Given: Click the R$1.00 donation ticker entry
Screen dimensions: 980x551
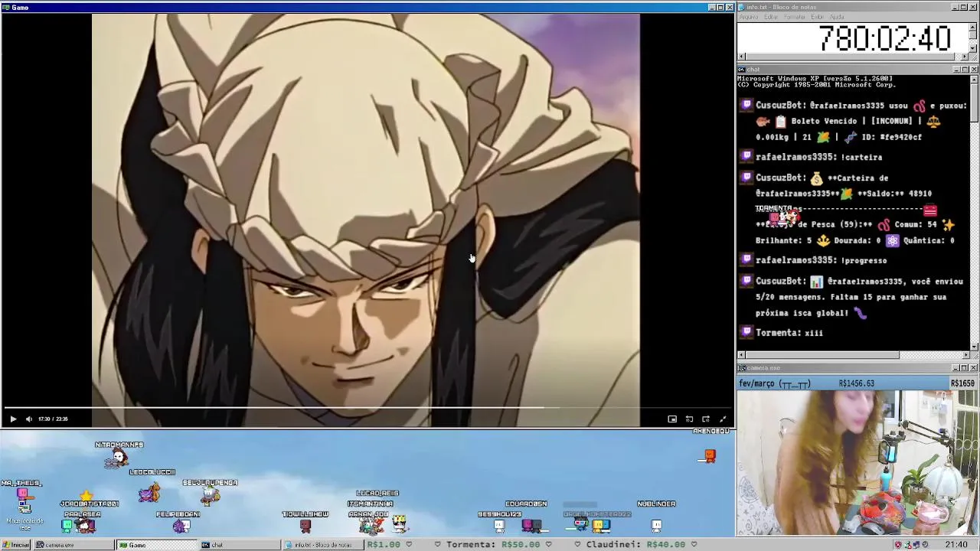Looking at the screenshot, I should coord(384,545).
